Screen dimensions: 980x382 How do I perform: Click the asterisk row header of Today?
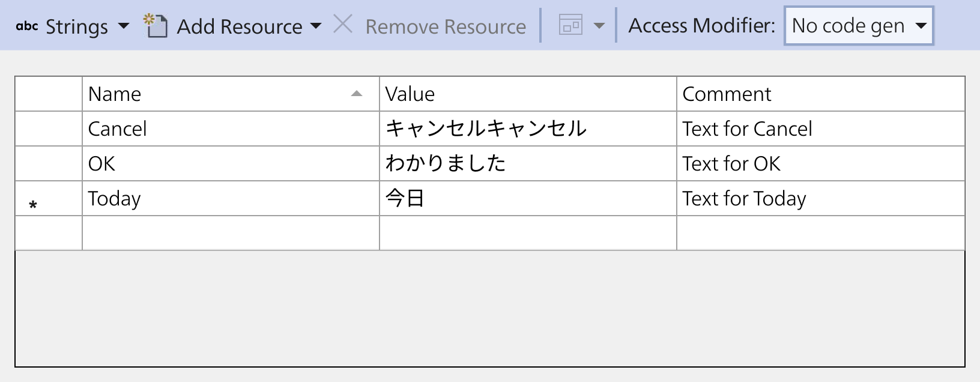pyautogui.click(x=49, y=198)
